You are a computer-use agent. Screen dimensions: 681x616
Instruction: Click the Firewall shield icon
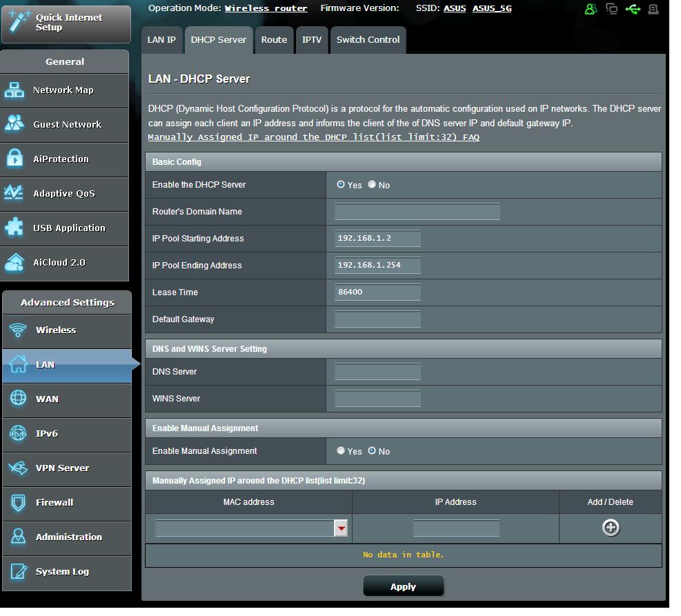point(18,504)
